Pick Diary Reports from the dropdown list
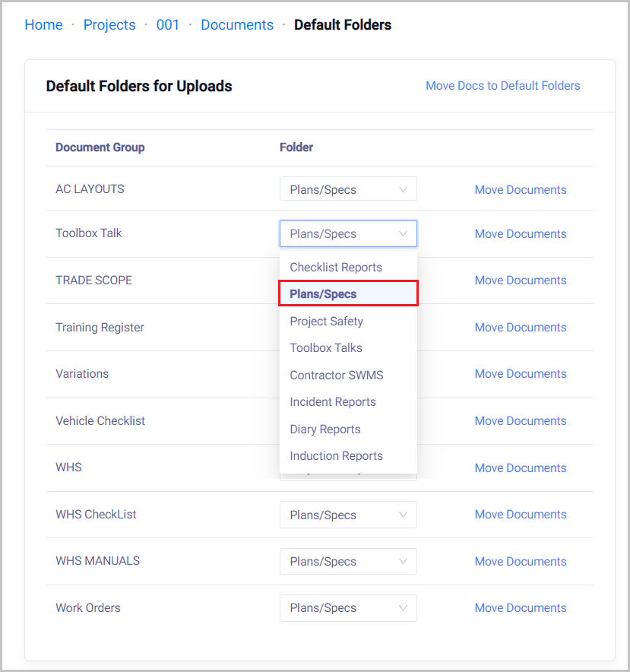This screenshot has height=672, width=630. 325,430
